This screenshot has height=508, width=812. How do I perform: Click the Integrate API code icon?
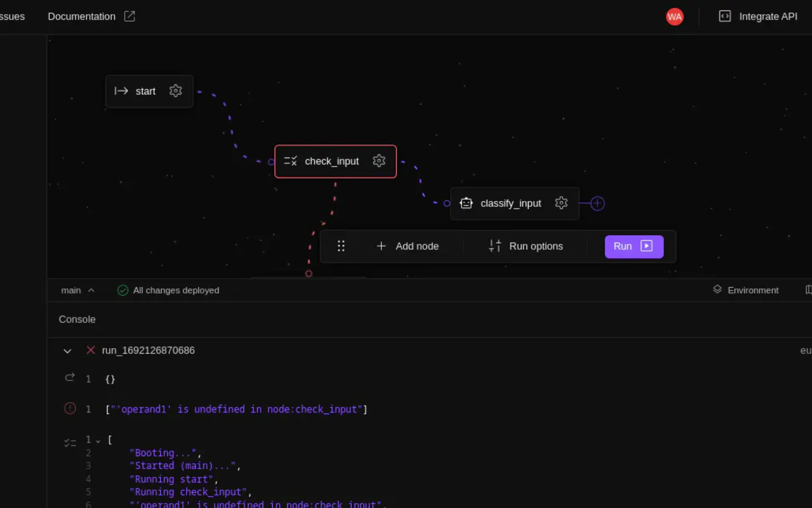coord(724,16)
